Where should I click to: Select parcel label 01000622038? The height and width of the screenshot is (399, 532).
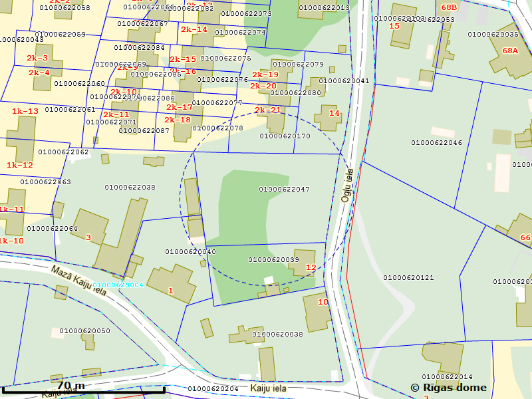[x=130, y=188]
